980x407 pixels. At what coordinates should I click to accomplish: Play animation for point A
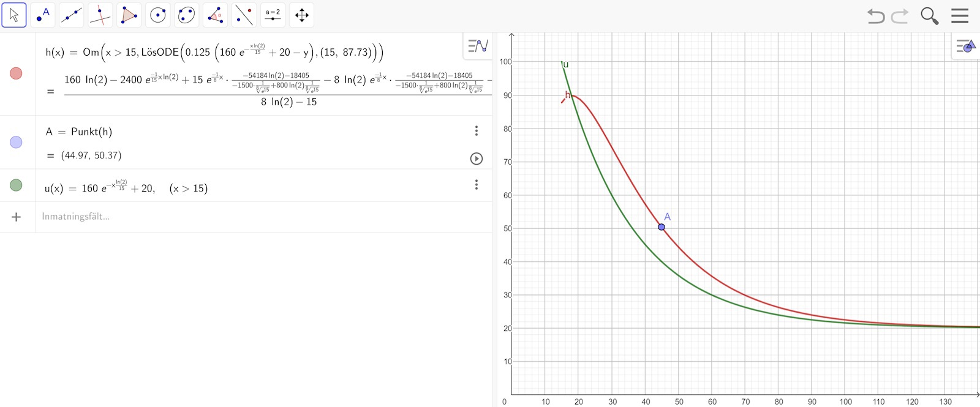pos(477,159)
